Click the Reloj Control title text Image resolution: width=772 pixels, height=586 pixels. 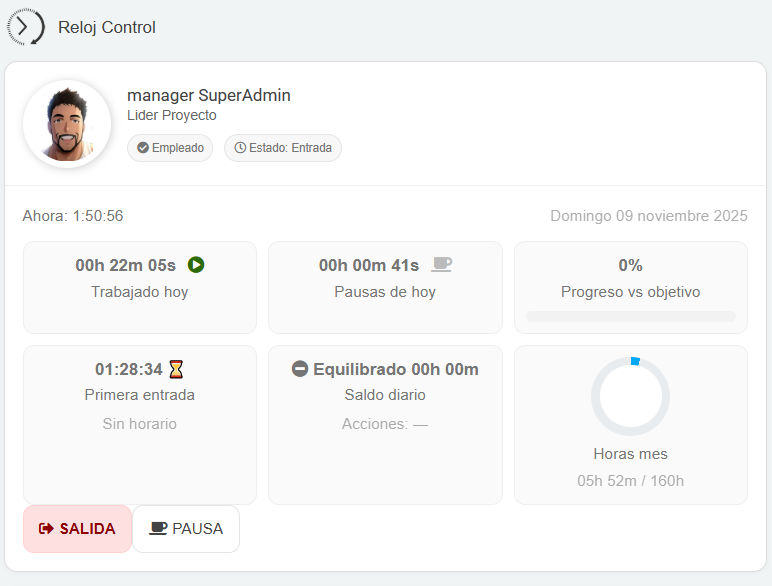pos(107,28)
